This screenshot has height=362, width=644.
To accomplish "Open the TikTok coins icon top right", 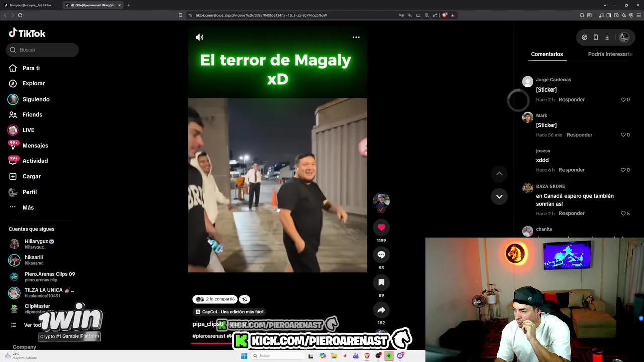I will click(584, 37).
